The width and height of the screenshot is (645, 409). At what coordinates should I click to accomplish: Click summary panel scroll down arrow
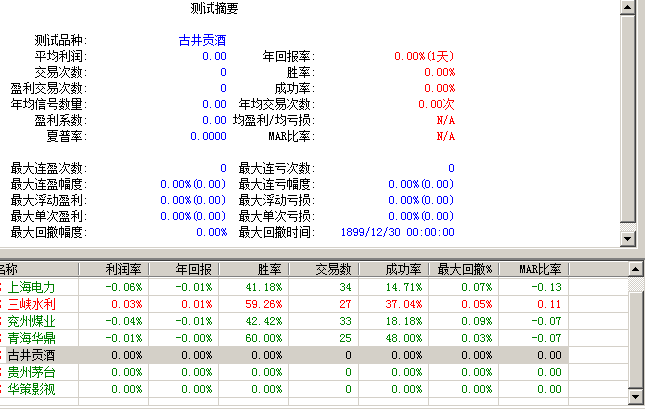(x=628, y=239)
